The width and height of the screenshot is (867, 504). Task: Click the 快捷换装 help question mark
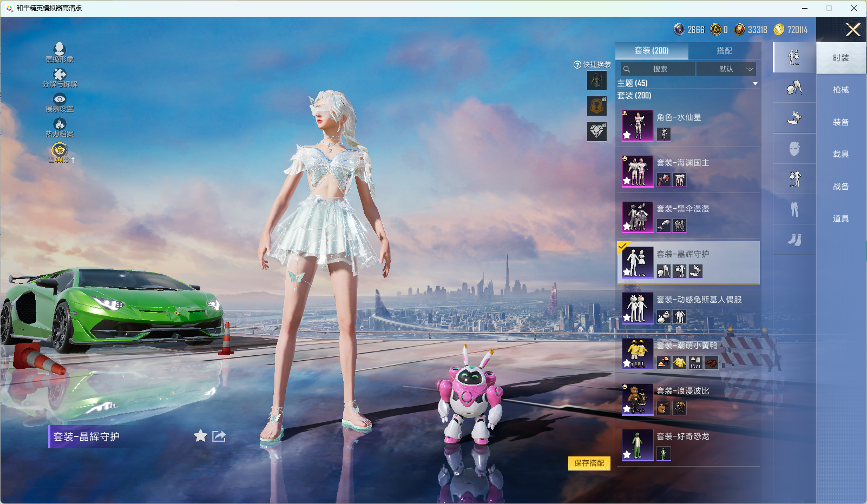pyautogui.click(x=577, y=65)
